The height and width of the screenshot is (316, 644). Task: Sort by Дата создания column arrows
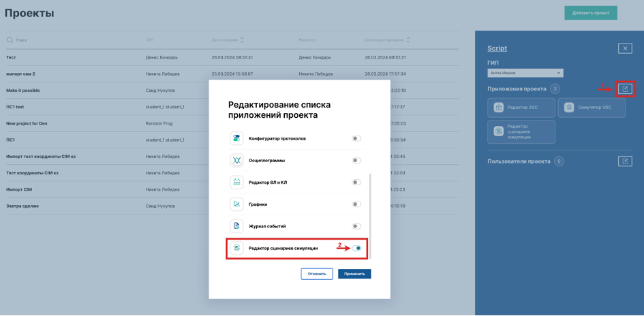click(x=242, y=40)
